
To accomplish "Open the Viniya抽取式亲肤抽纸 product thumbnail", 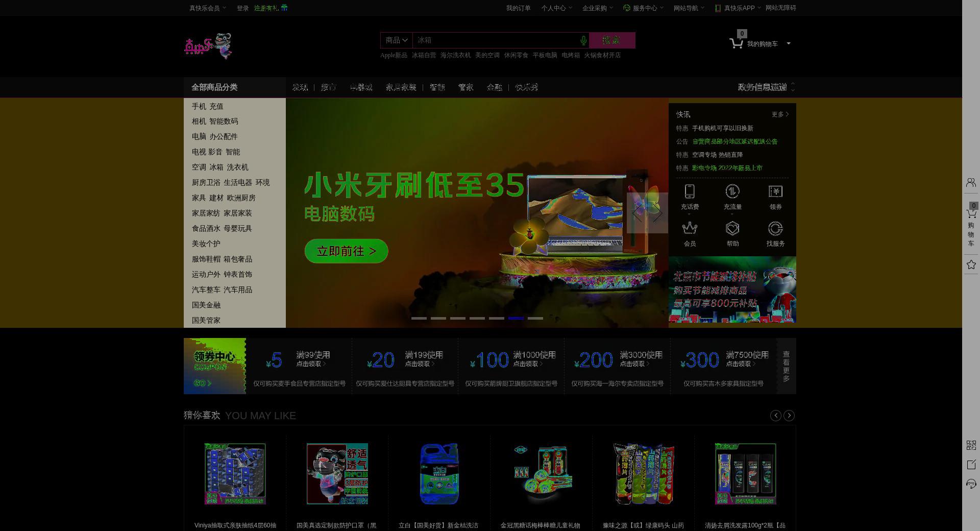I will coord(235,474).
